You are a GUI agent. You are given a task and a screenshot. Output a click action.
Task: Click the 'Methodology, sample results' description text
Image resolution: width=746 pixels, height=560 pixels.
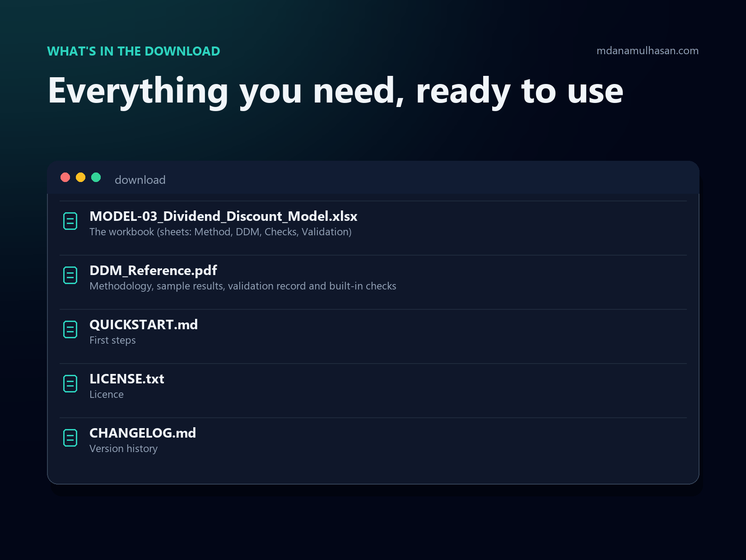(x=243, y=286)
